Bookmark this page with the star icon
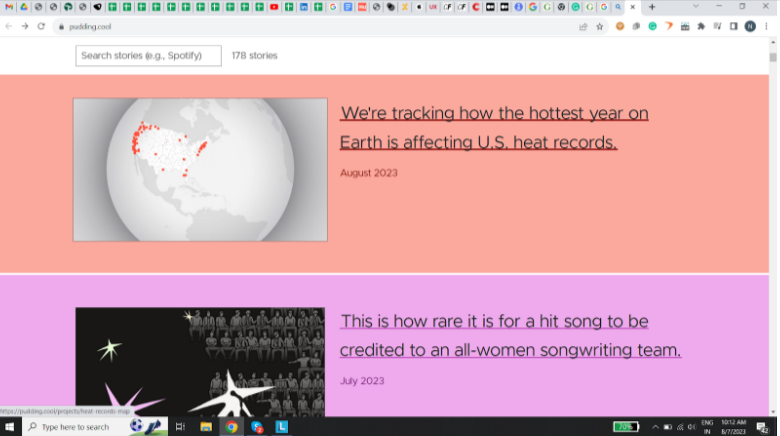Image resolution: width=780 pixels, height=436 pixels. [x=599, y=27]
